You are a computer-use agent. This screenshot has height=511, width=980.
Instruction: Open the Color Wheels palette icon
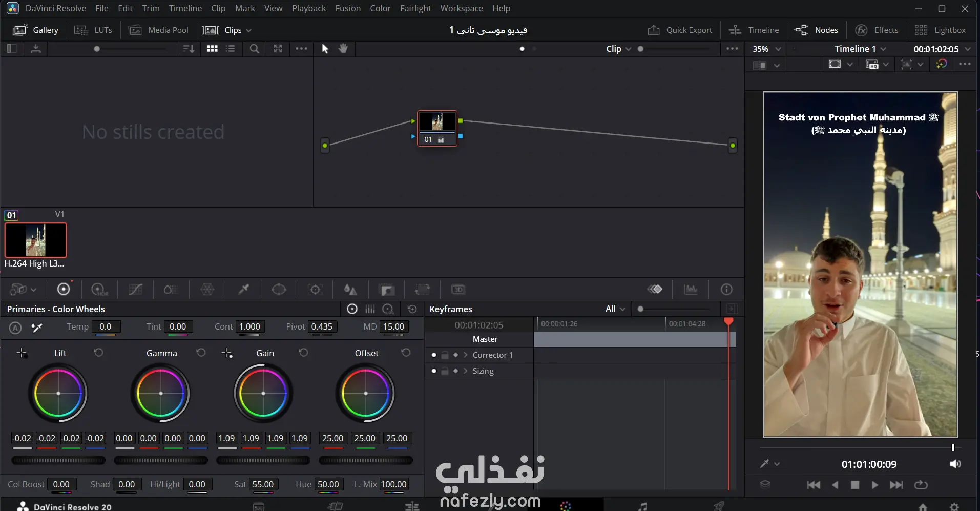pyautogui.click(x=64, y=290)
